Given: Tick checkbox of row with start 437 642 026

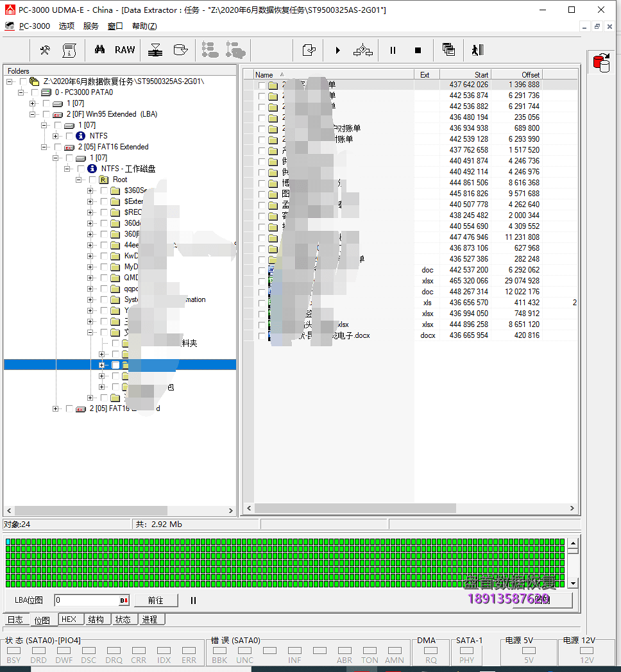Looking at the screenshot, I should pos(262,85).
